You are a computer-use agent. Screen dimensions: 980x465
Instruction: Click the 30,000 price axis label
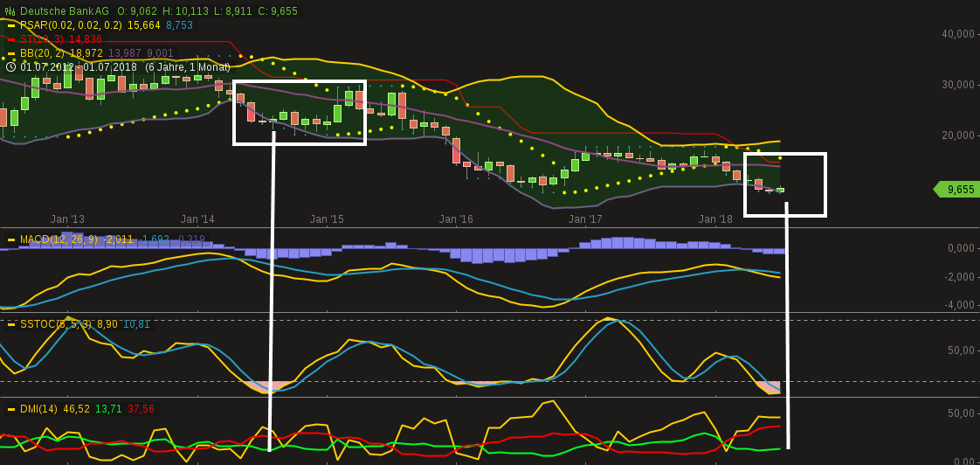[x=957, y=85]
